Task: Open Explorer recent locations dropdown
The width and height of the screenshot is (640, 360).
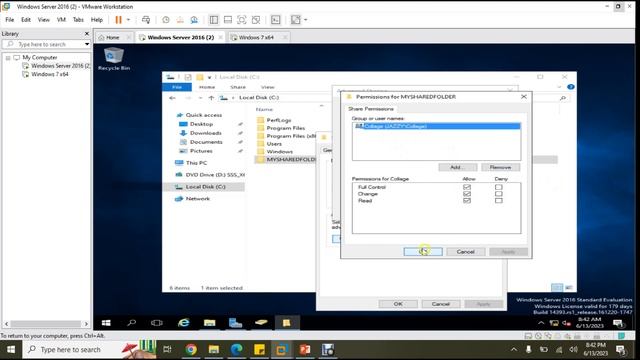Action: (x=200, y=98)
